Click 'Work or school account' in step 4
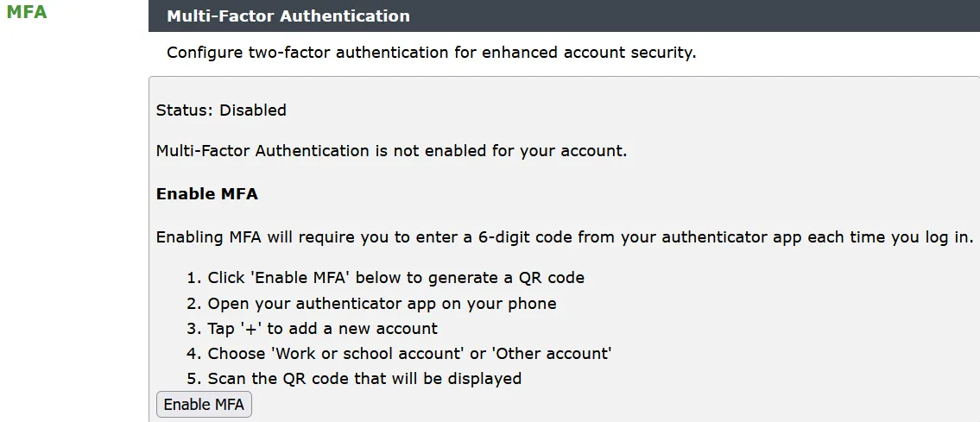 (x=368, y=353)
